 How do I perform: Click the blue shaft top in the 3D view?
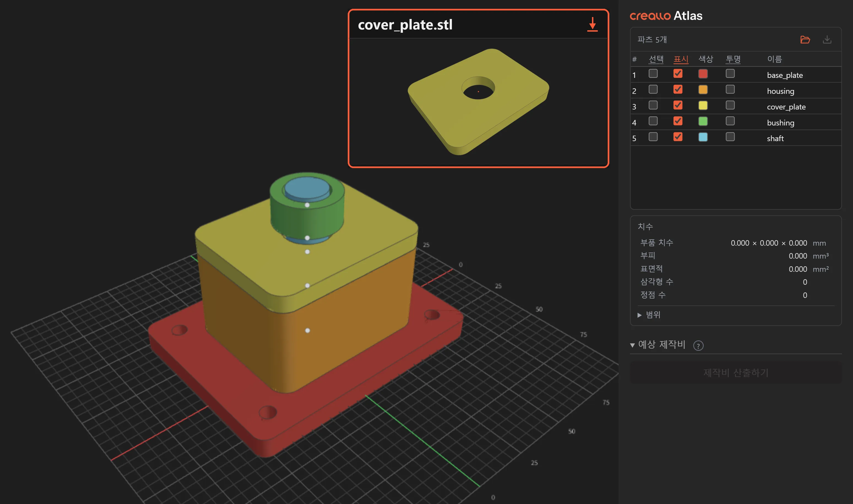click(307, 188)
